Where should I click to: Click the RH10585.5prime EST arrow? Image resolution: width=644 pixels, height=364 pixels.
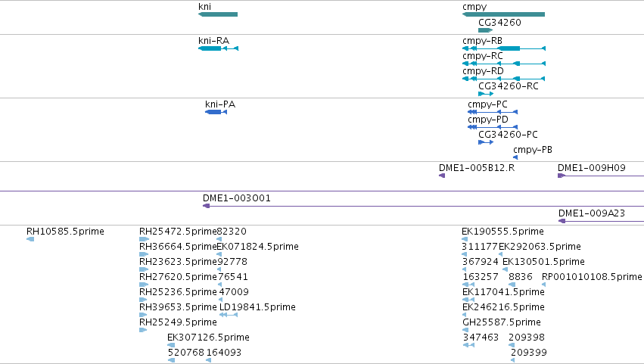(x=30, y=239)
